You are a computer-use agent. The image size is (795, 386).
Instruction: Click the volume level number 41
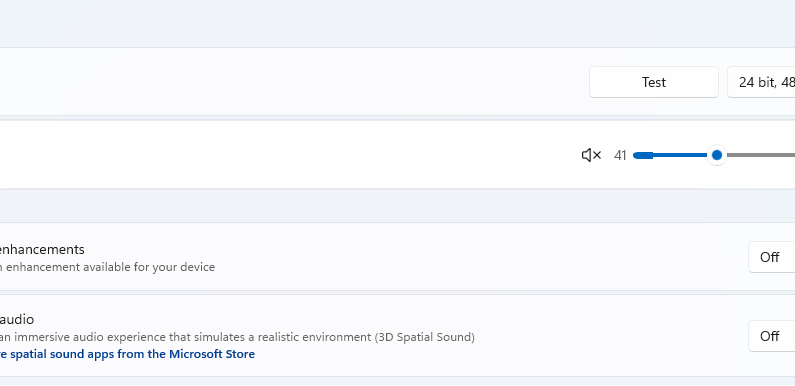620,156
